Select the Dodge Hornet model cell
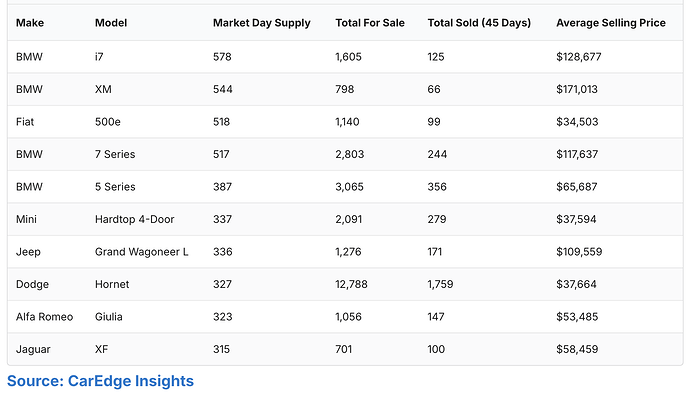 click(x=112, y=285)
